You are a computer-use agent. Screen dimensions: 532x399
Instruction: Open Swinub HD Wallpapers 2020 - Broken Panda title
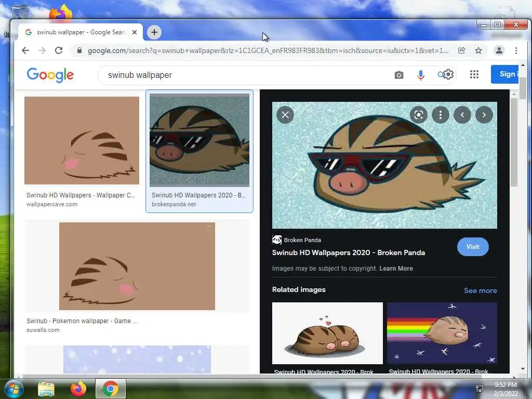(x=349, y=252)
